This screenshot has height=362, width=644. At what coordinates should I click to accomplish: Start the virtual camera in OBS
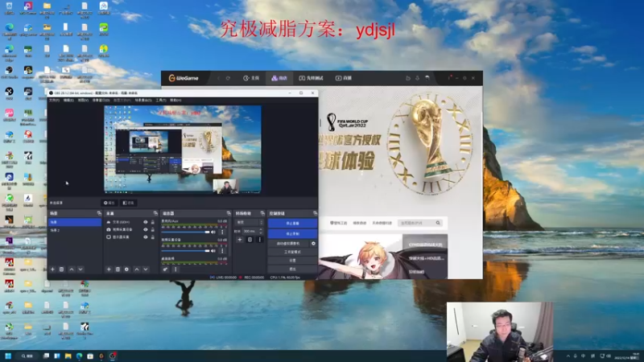(x=288, y=244)
